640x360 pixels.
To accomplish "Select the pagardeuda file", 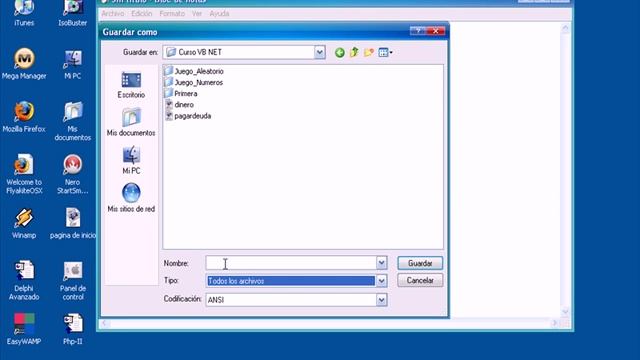I will pos(188,116).
